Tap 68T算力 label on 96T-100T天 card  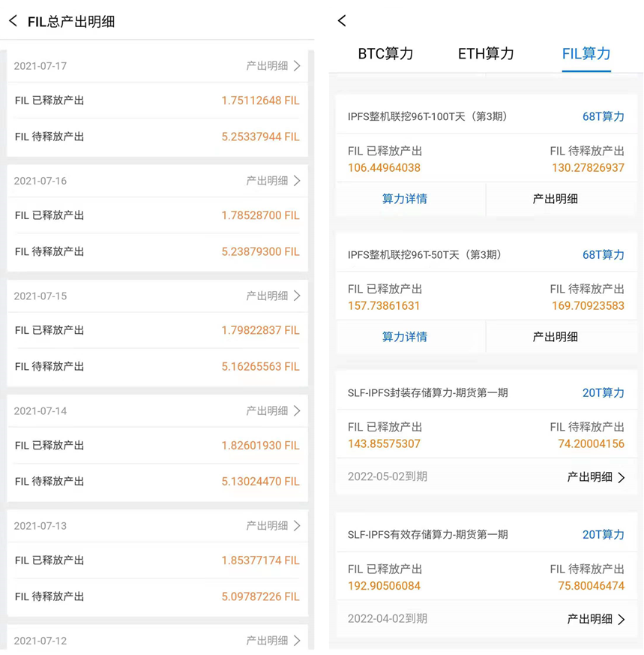click(x=603, y=117)
